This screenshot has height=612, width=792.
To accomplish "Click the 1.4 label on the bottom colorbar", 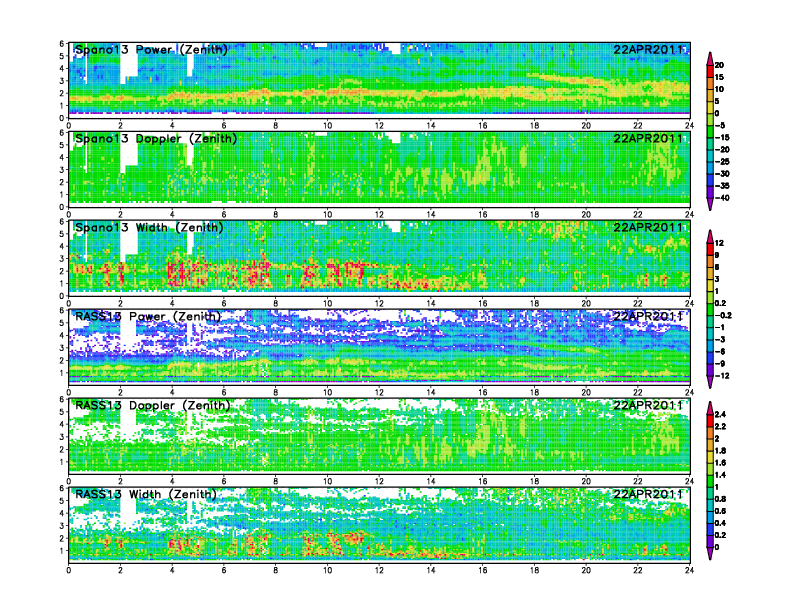I will [720, 475].
